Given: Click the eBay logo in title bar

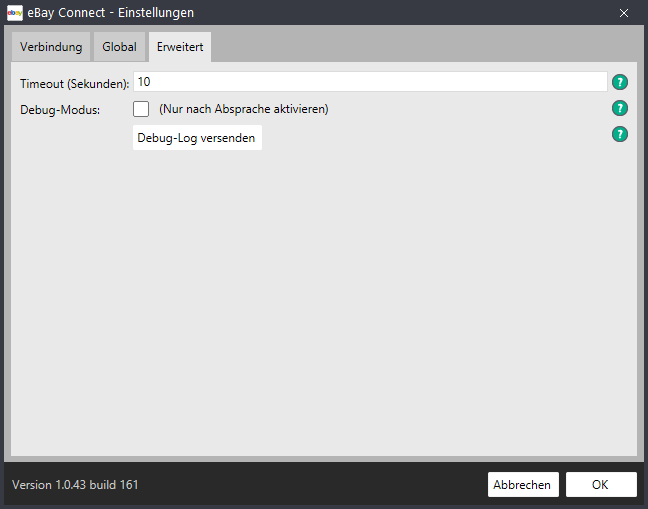Looking at the screenshot, I should (15, 13).
